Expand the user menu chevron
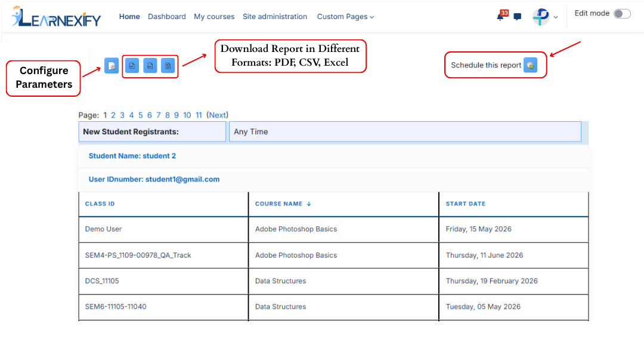Viewport: 644px width, 338px height. [556, 17]
